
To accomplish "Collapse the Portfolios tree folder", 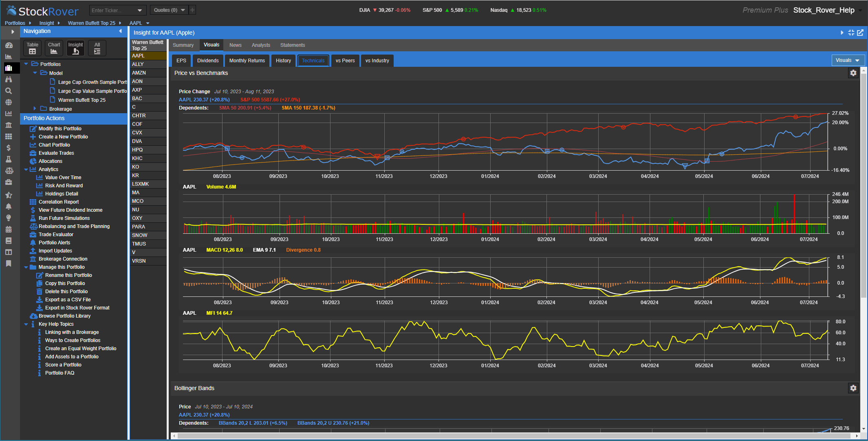I will 26,64.
